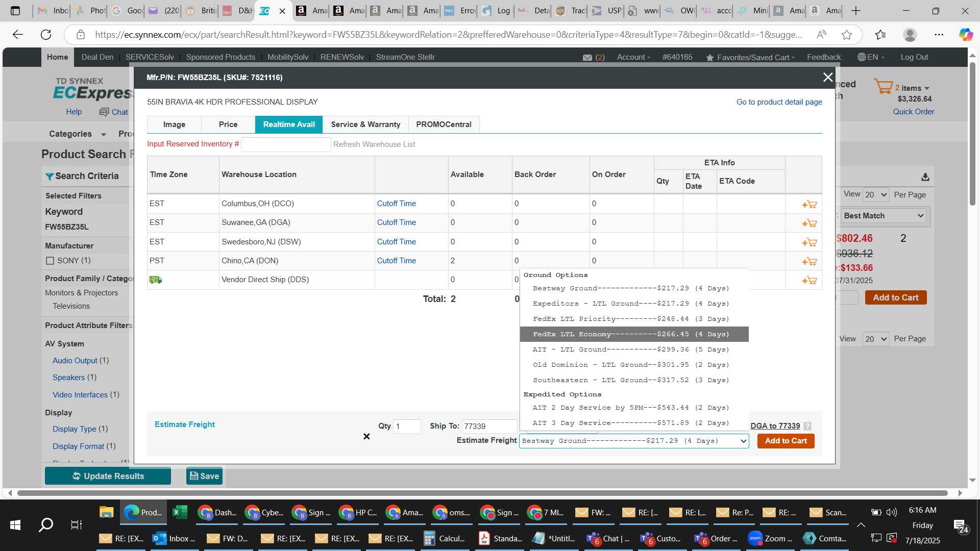
Task: Open File Explorer from the taskbar
Action: 106,512
